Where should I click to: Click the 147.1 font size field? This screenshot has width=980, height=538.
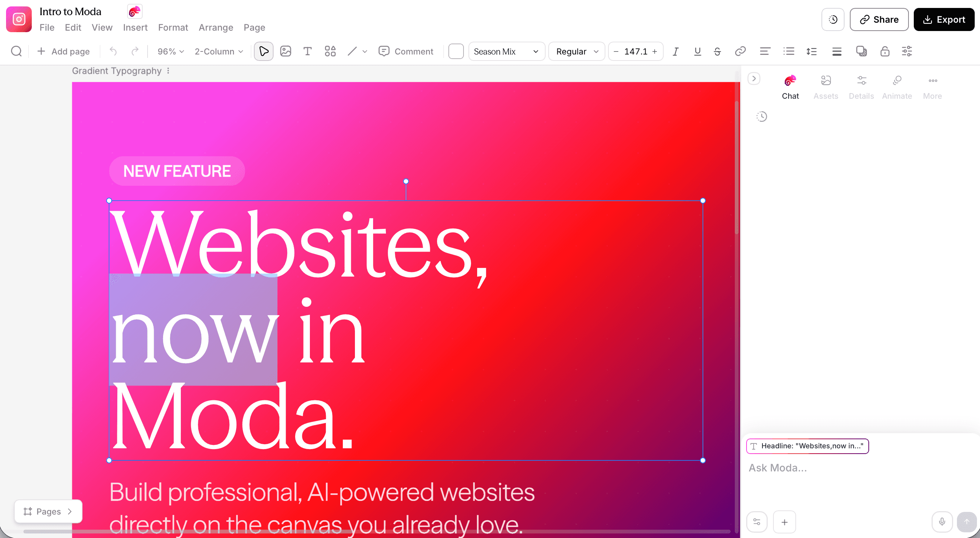pyautogui.click(x=636, y=51)
